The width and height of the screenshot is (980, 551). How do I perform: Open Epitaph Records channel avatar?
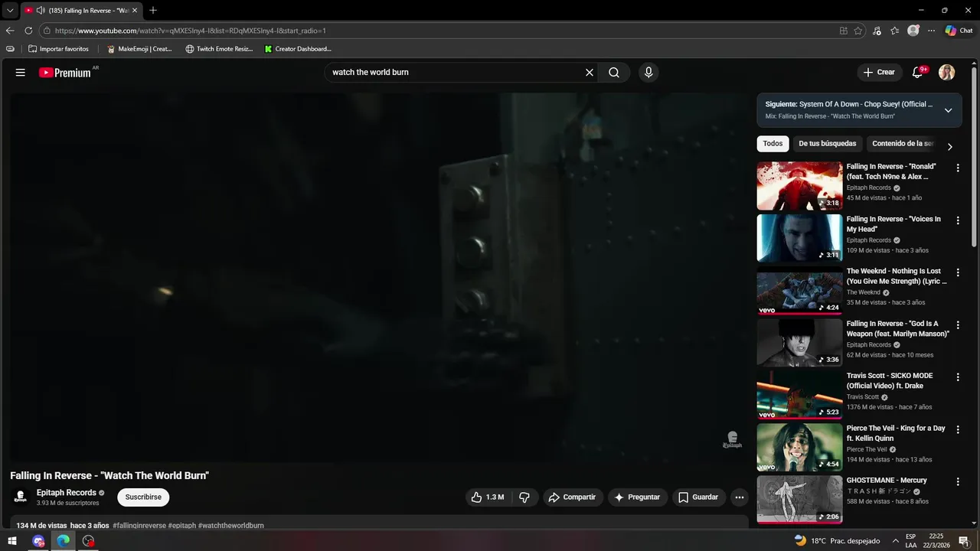pos(21,497)
